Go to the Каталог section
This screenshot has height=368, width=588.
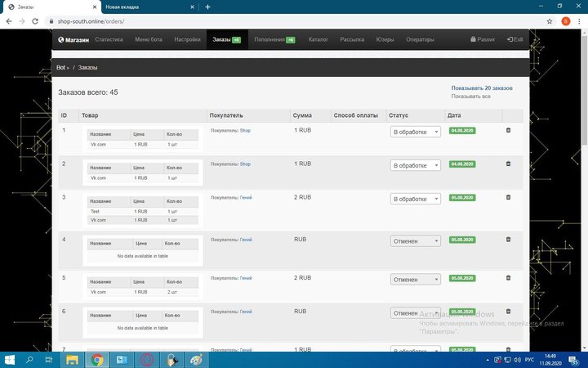coord(318,39)
